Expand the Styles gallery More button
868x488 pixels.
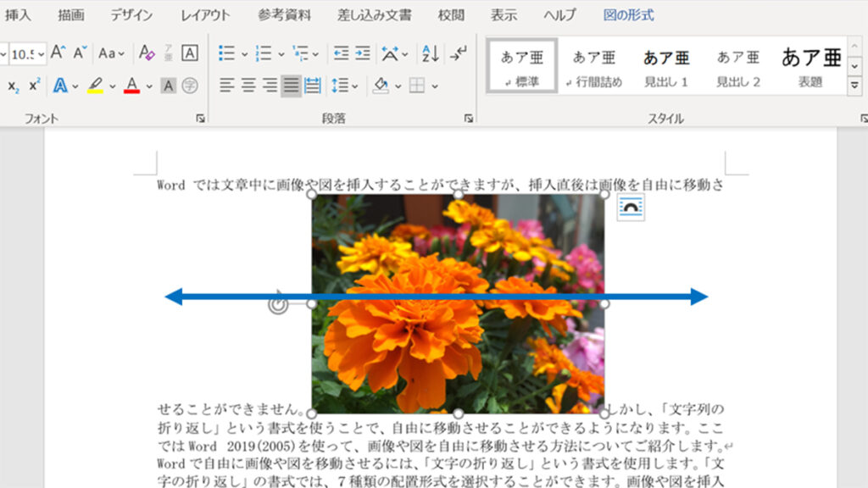coord(854,86)
